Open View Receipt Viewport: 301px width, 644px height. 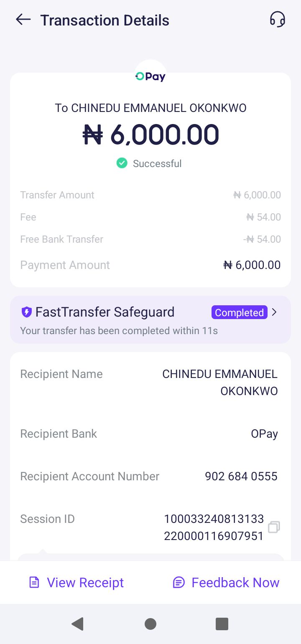pos(85,582)
